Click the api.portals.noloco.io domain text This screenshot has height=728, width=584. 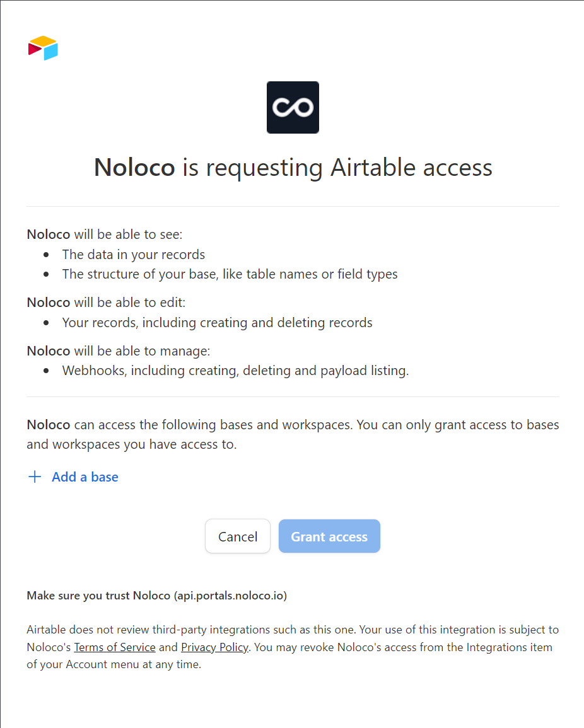(x=230, y=596)
